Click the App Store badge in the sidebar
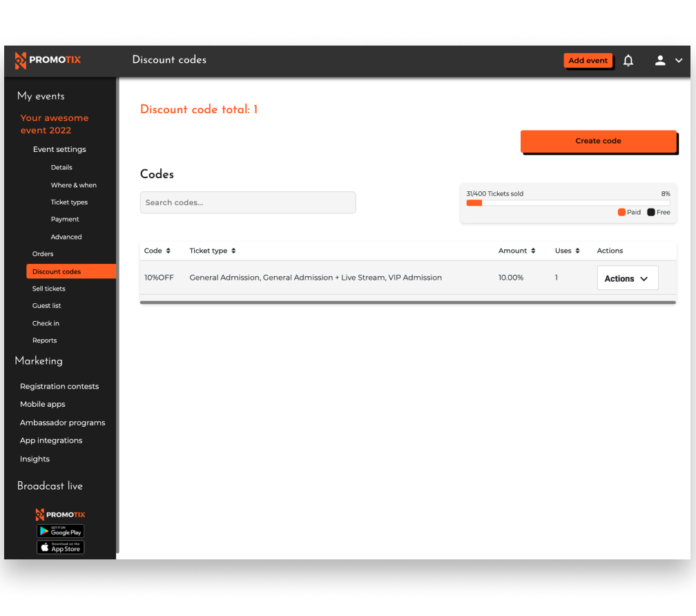The width and height of the screenshot is (696, 616). pos(60,546)
